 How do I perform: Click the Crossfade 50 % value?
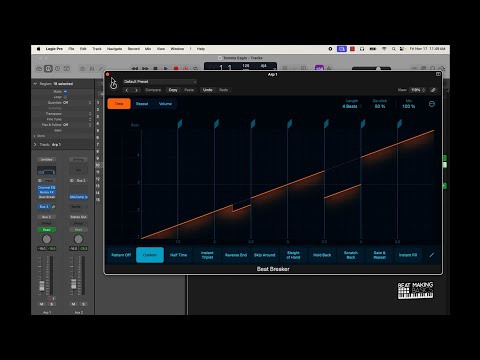tap(380, 106)
